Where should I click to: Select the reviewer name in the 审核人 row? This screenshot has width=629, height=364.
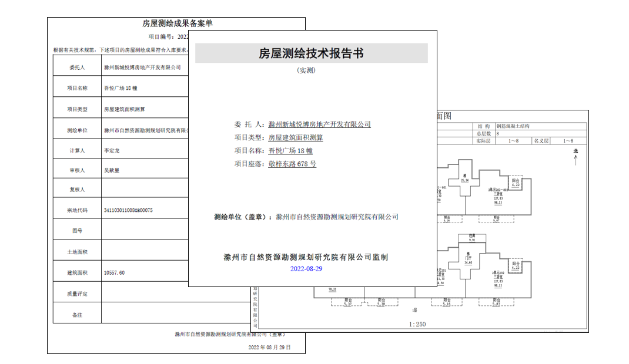point(112,170)
